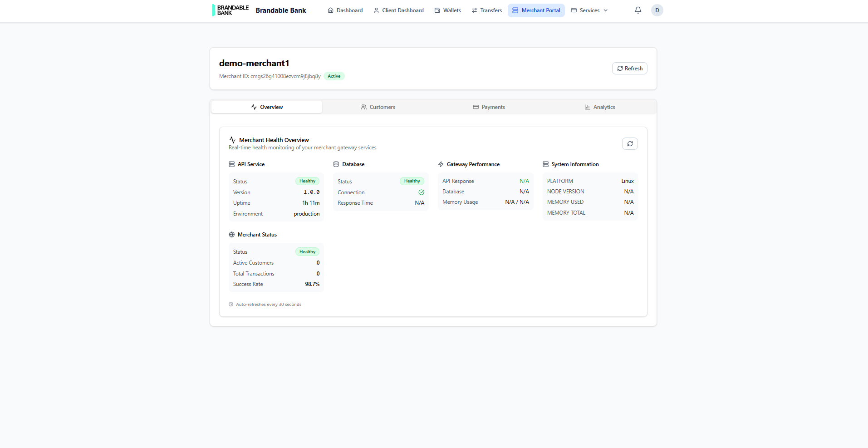Click the notification bell icon
868x448 pixels.
point(638,10)
